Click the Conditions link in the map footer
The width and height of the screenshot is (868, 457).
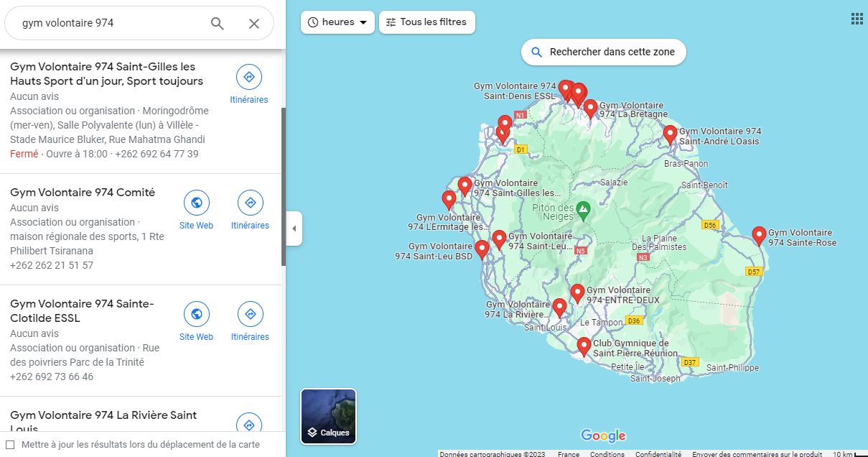[607, 453]
